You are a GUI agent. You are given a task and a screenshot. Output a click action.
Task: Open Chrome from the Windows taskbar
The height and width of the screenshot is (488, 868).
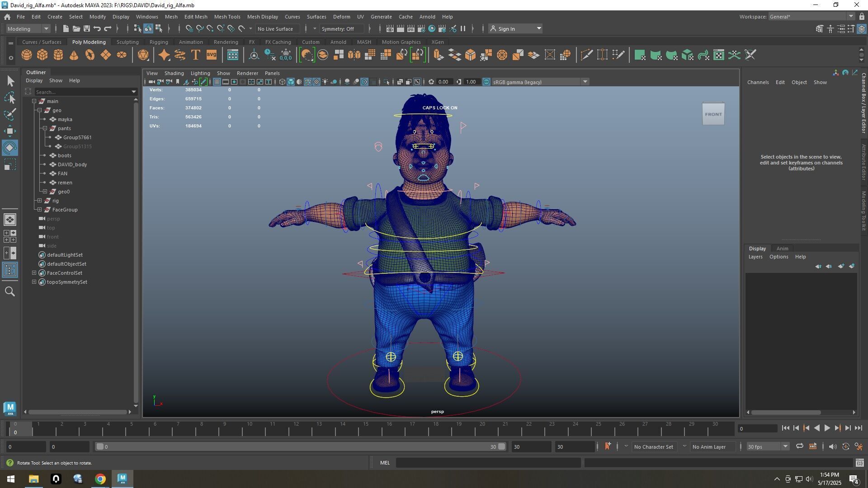(x=100, y=479)
